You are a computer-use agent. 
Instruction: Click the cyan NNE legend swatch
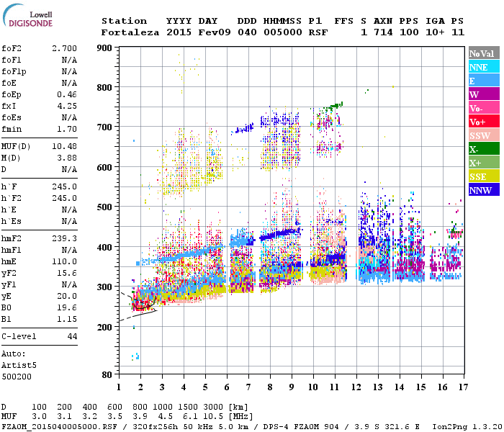tap(484, 67)
